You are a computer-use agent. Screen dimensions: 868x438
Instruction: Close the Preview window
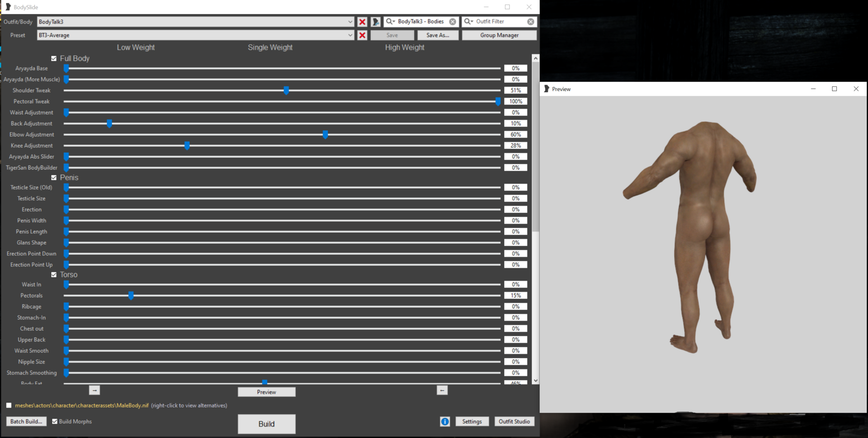(856, 89)
